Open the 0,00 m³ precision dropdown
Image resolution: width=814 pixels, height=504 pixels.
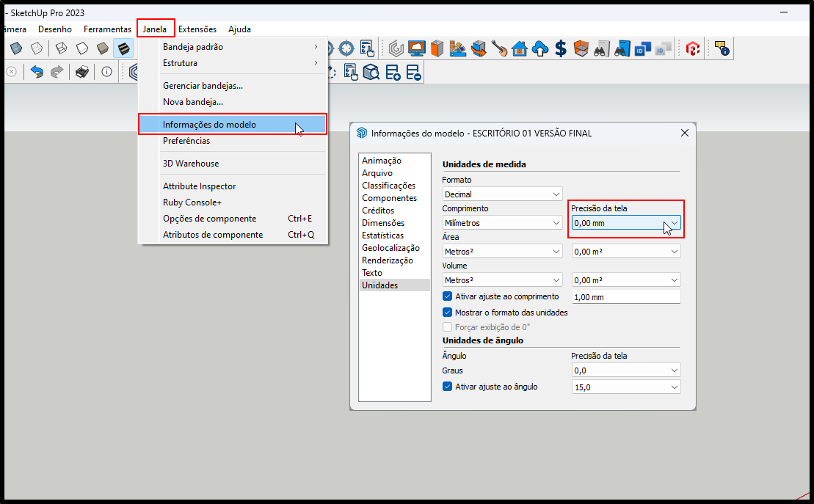[625, 280]
